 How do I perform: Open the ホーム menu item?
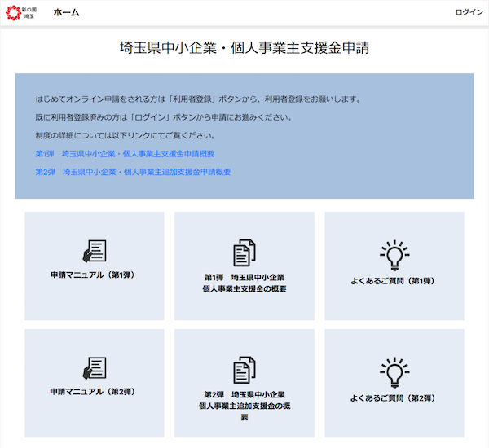pos(66,12)
